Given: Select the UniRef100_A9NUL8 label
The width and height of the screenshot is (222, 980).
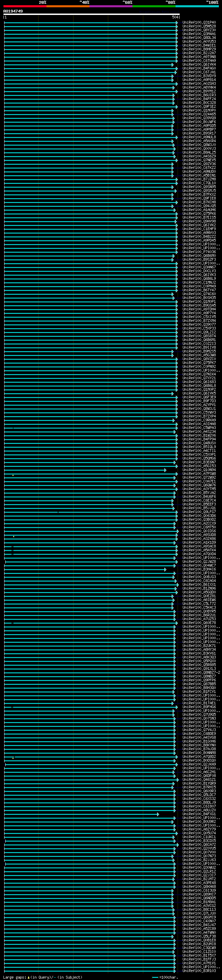Looking at the screenshot, I should coord(199,137).
